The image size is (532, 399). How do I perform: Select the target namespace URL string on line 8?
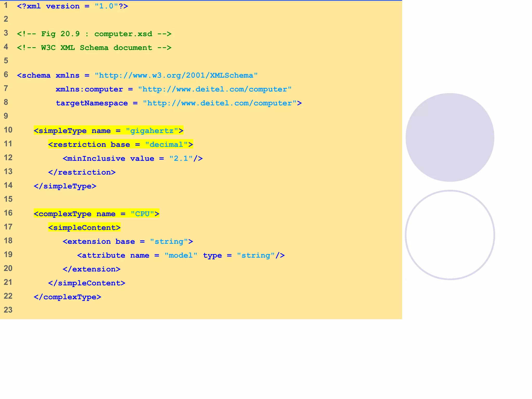coord(220,103)
